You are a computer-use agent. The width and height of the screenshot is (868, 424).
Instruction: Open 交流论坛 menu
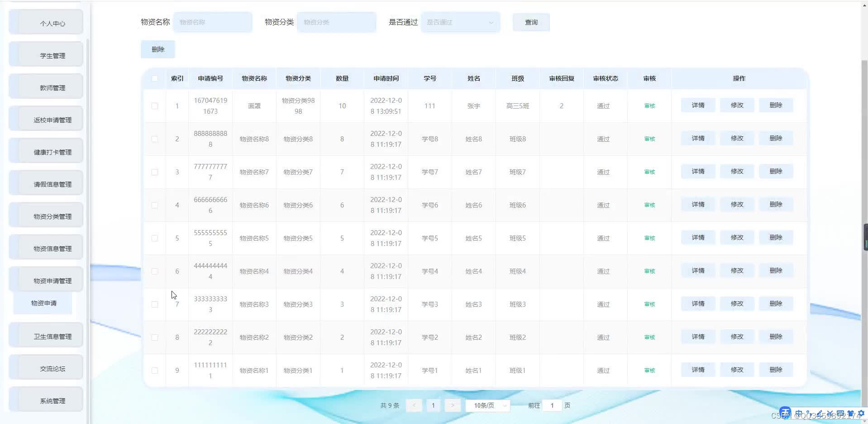pos(46,367)
